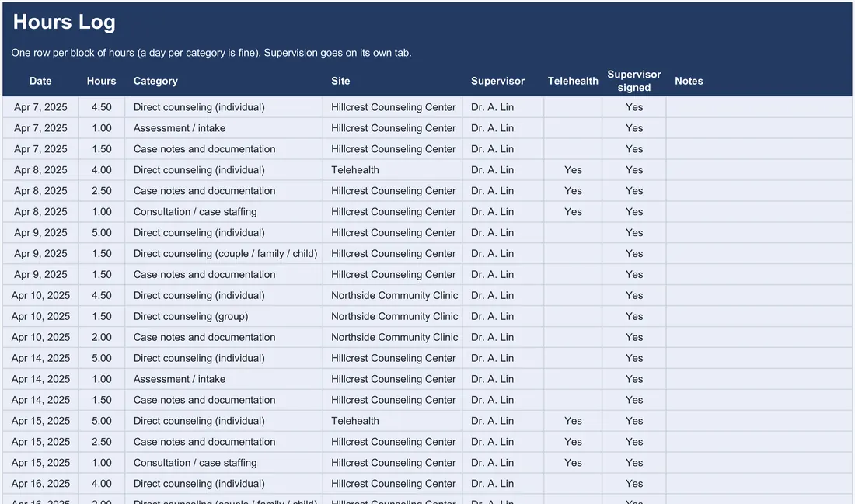Click the Apr 14, 2025 date for direct counseling (individual)
The height and width of the screenshot is (504, 855).
pyautogui.click(x=40, y=358)
